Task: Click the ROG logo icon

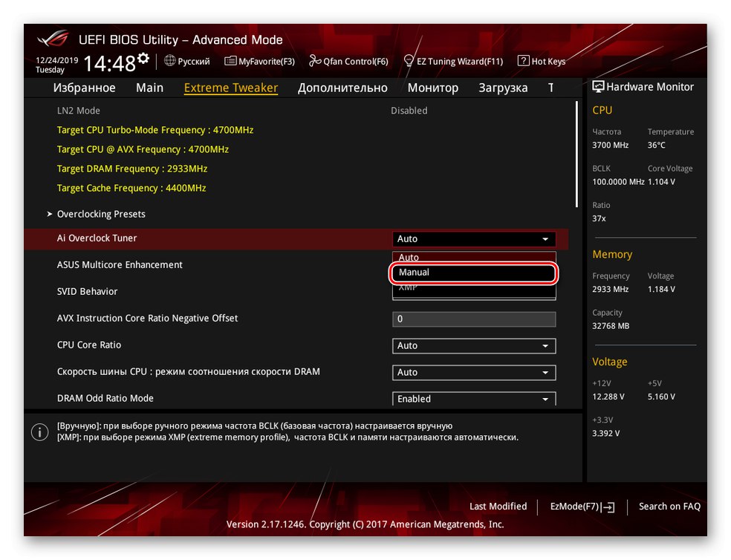Action: click(53, 38)
